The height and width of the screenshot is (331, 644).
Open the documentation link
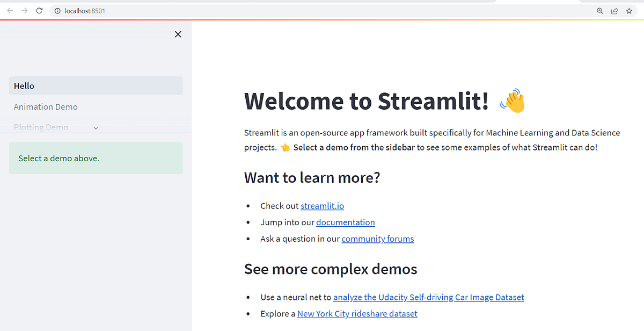345,222
